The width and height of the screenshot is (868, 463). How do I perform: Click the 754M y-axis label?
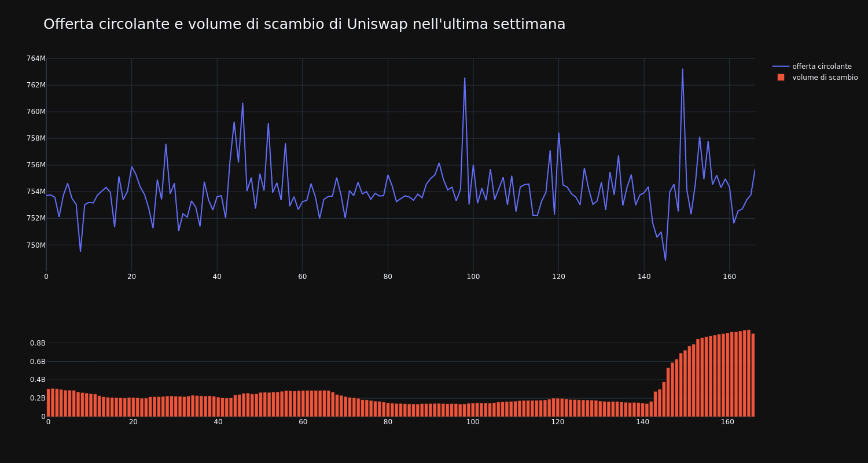pyautogui.click(x=36, y=192)
